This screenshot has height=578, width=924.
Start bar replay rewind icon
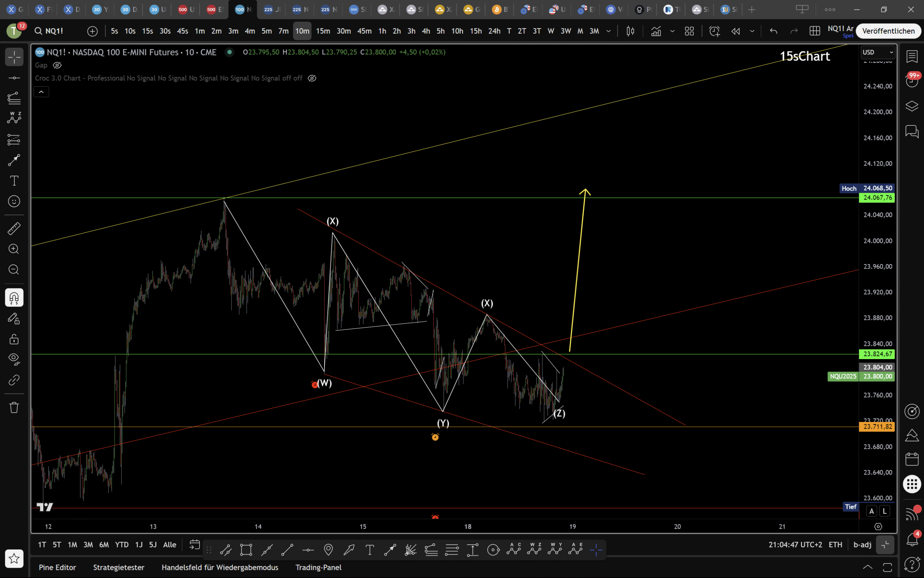[735, 31]
